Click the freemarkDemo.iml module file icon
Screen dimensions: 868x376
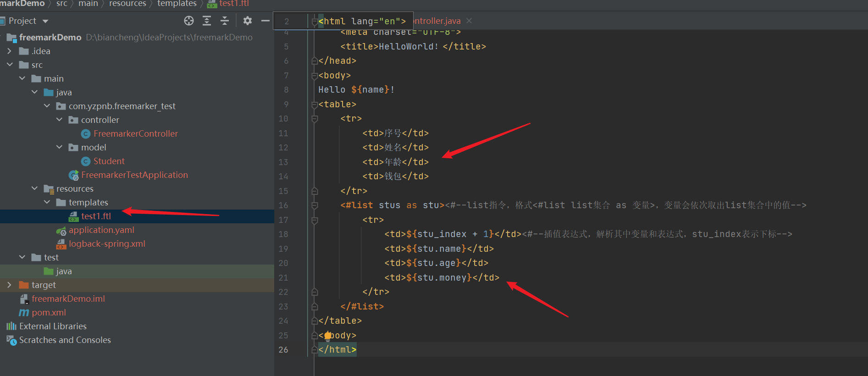click(24, 299)
